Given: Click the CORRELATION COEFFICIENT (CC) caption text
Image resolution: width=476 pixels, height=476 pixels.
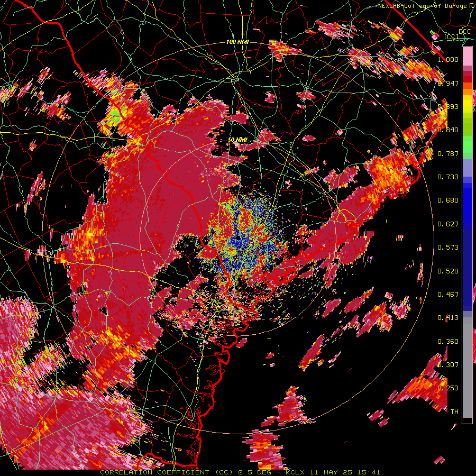Looking at the screenshot, I should 167,472.
